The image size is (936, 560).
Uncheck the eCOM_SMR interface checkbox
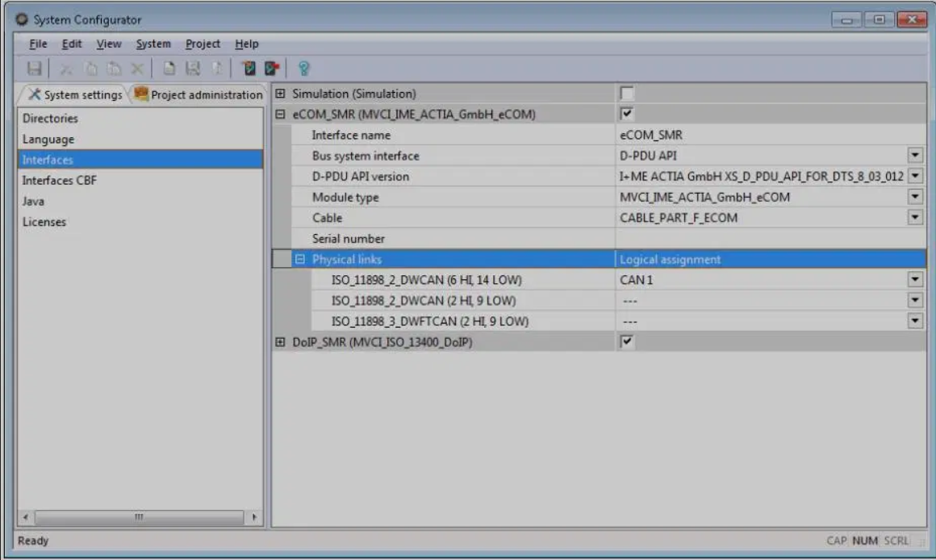[x=627, y=114]
